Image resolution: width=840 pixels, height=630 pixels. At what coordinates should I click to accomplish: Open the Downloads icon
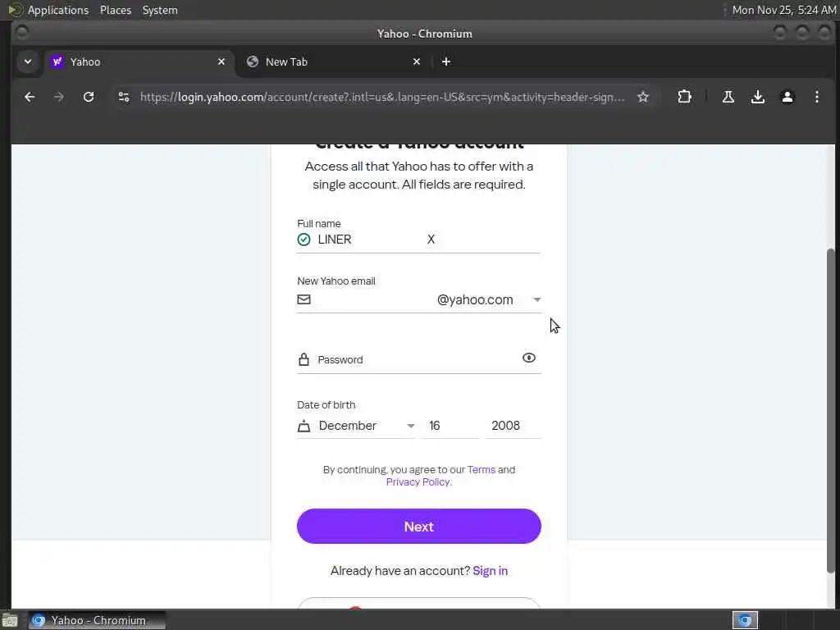[757, 97]
